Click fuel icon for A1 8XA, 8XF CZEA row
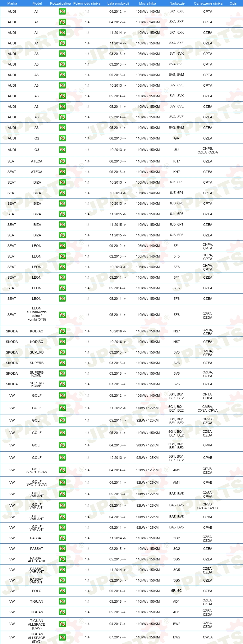Viewport: 243px width, 644px height. (x=62, y=43)
